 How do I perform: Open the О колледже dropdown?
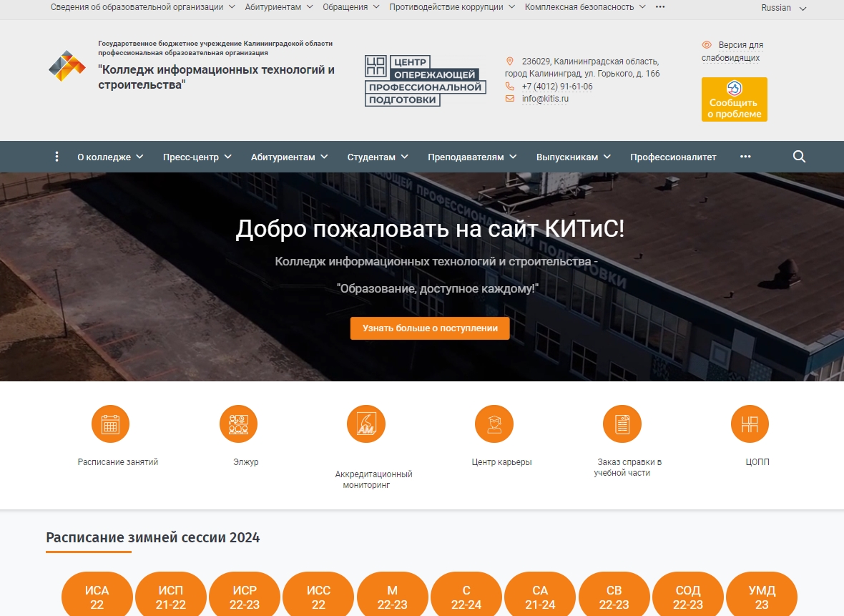104,156
